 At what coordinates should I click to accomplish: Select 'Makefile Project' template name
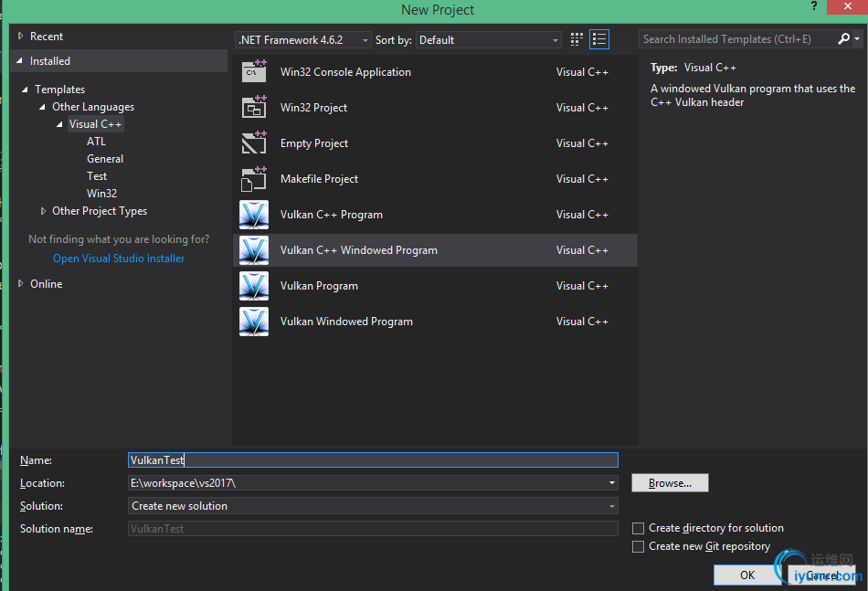[x=319, y=179]
